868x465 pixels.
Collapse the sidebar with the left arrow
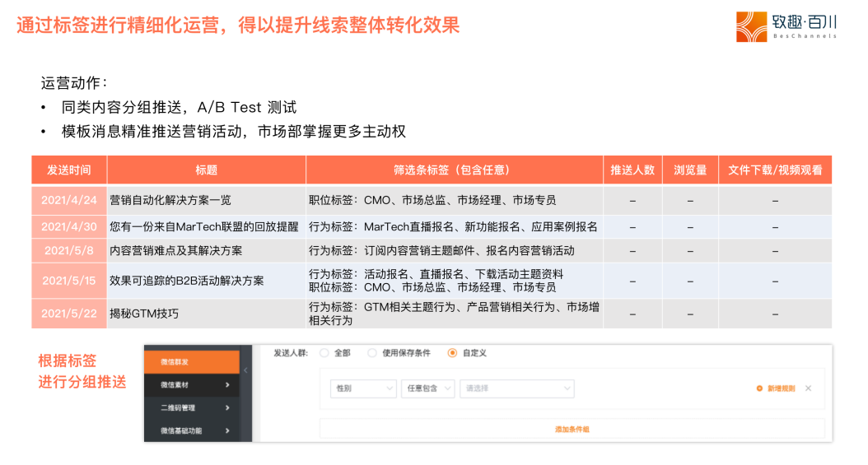click(245, 370)
